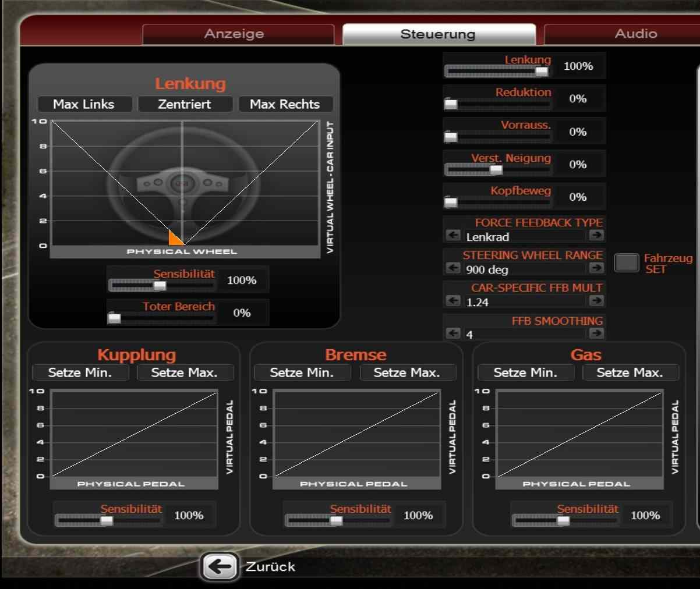Click the Gas Sensibilität slider handle
Viewport: 700px width, 589px height.
click(x=563, y=521)
